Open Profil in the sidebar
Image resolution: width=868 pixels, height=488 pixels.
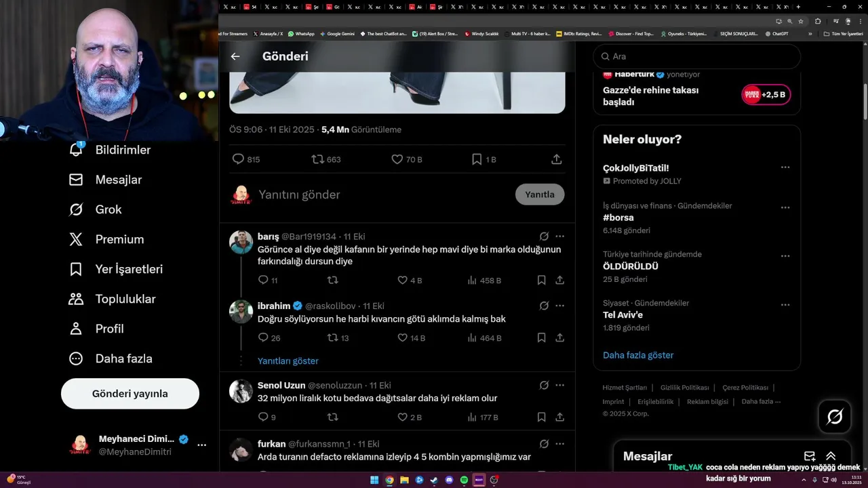(96, 329)
